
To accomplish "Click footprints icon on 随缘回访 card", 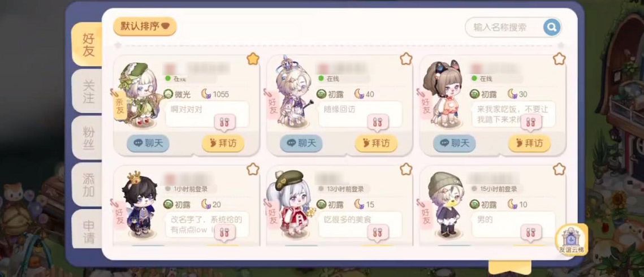I will point(378,122).
